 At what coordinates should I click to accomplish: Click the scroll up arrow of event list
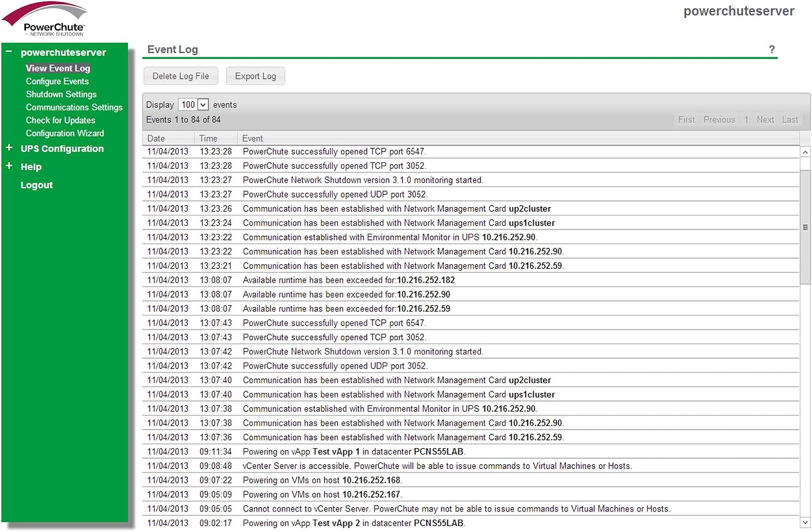point(806,153)
